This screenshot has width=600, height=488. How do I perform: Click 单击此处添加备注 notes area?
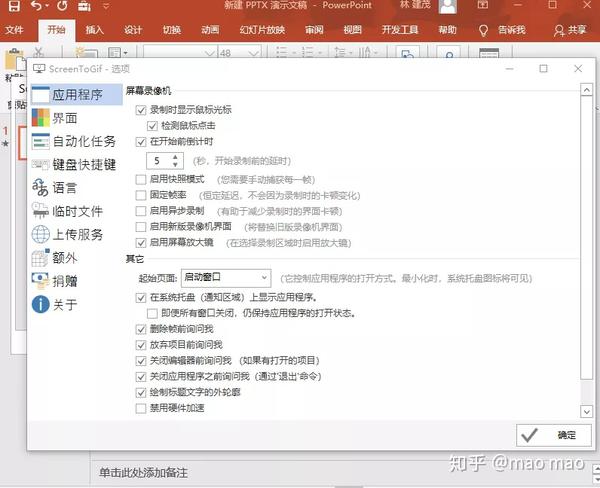coord(143,473)
